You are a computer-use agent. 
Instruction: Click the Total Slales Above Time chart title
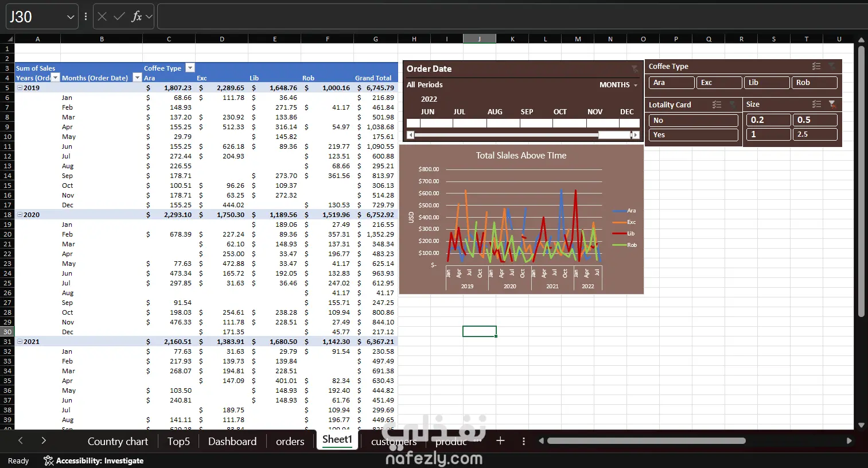click(521, 156)
